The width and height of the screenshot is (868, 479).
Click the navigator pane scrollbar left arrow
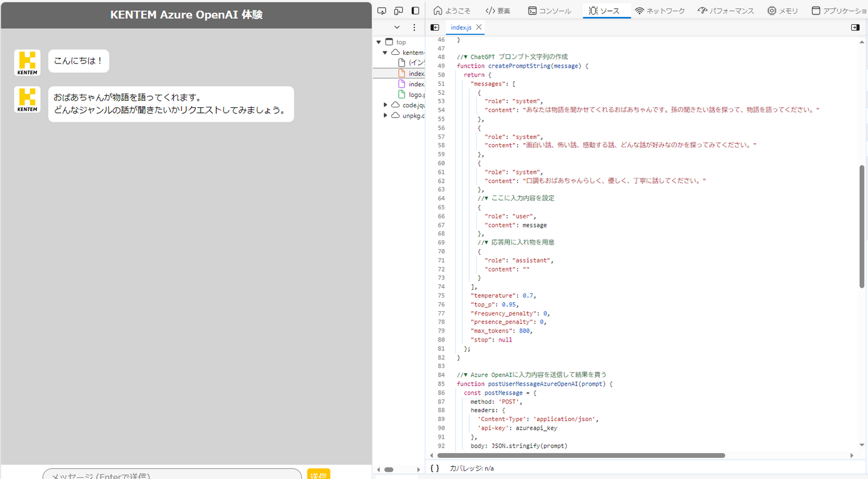click(378, 469)
